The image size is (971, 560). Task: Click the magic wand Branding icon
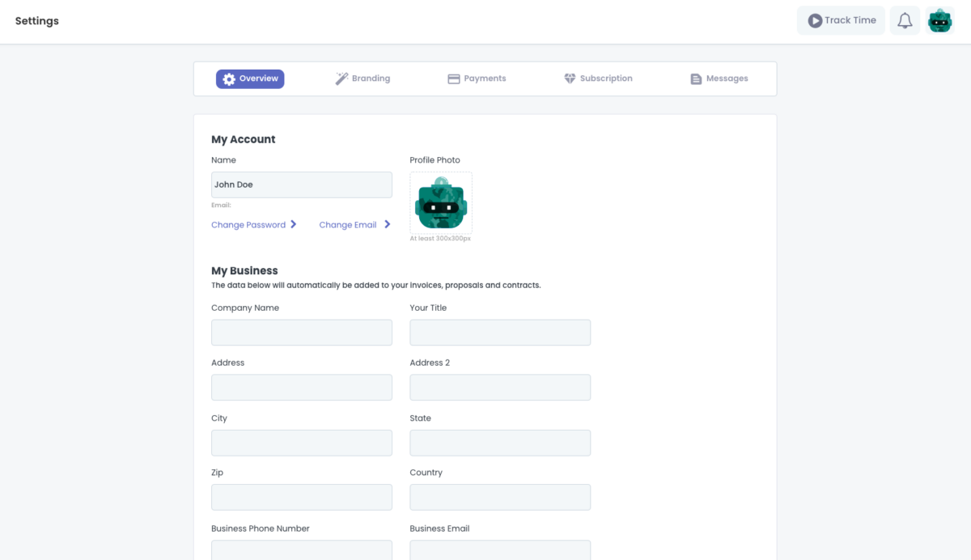point(342,79)
